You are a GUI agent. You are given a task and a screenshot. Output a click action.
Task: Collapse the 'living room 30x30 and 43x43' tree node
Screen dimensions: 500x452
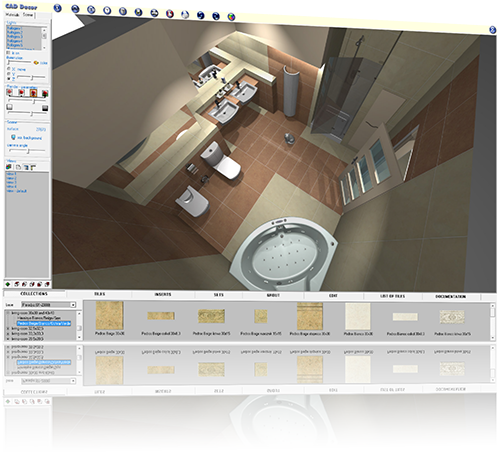pyautogui.click(x=8, y=313)
